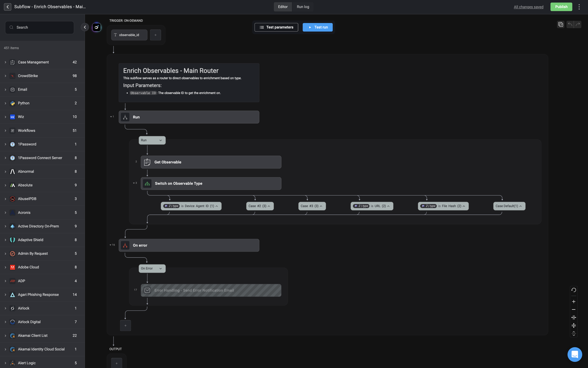Image resolution: width=588 pixels, height=368 pixels.
Task: Open the chat support bubble
Action: tap(575, 354)
